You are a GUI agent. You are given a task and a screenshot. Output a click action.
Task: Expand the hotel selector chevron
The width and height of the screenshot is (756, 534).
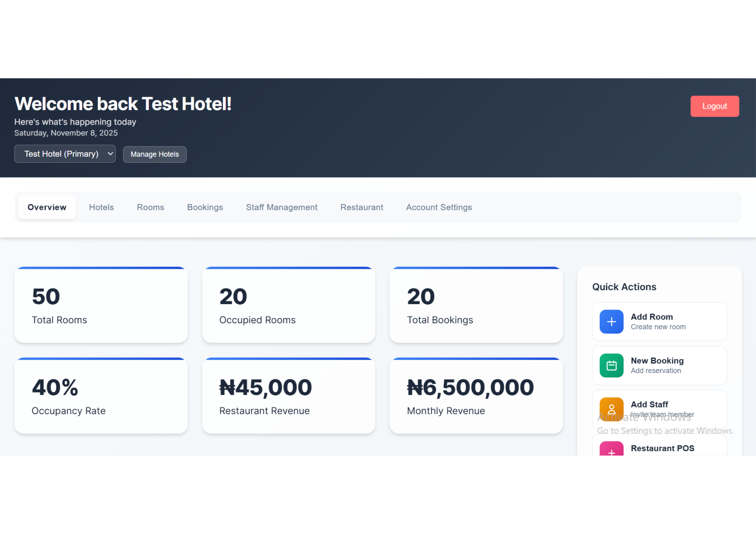(110, 153)
